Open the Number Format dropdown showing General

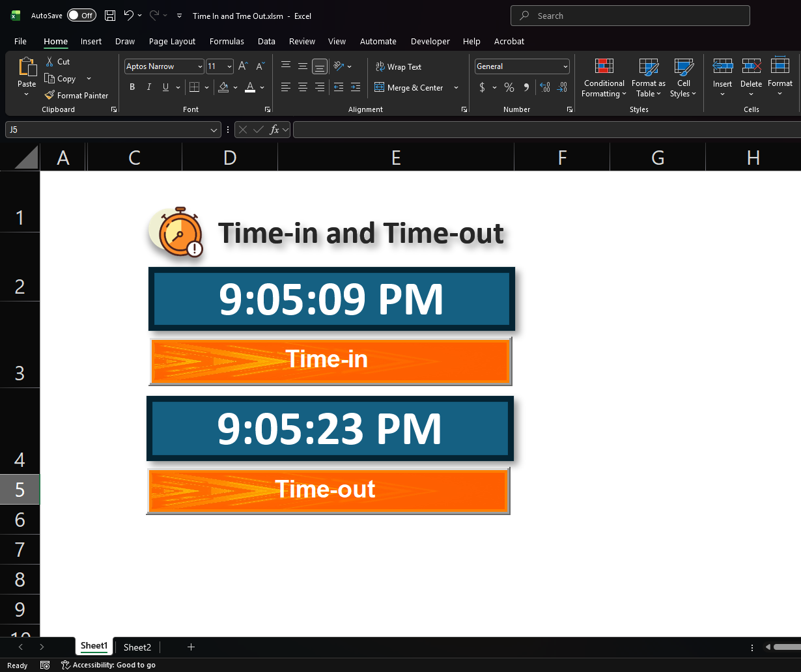coord(565,66)
